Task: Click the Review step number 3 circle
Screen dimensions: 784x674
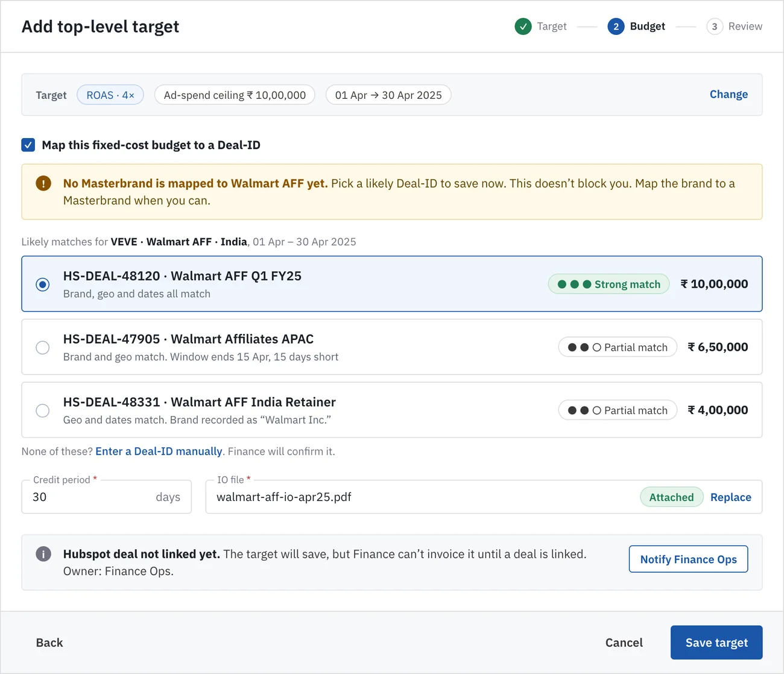Action: tap(715, 27)
